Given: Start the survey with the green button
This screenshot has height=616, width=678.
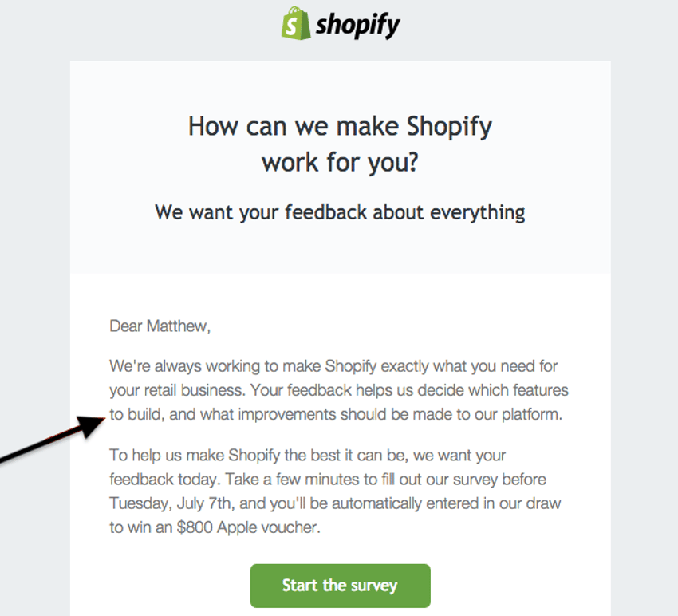Looking at the screenshot, I should click(341, 586).
